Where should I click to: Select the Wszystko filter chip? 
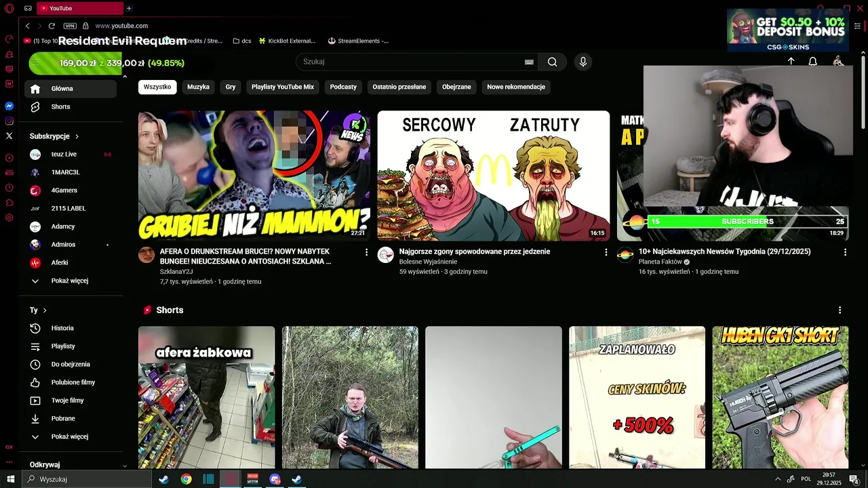click(157, 87)
